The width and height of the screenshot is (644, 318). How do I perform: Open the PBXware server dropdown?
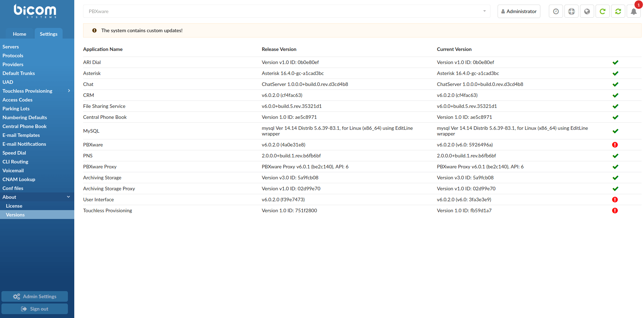coord(286,11)
